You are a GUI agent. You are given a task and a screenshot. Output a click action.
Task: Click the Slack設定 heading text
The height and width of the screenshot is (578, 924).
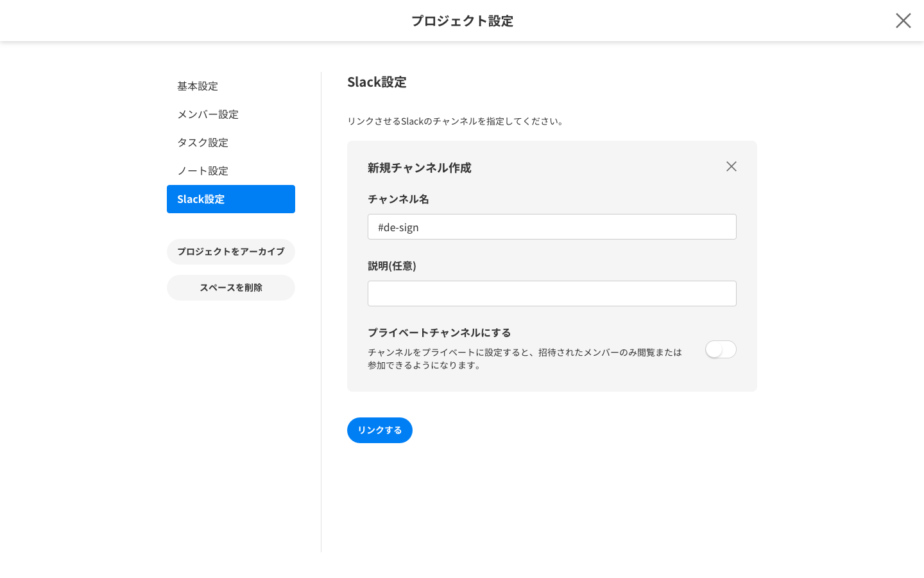(377, 82)
